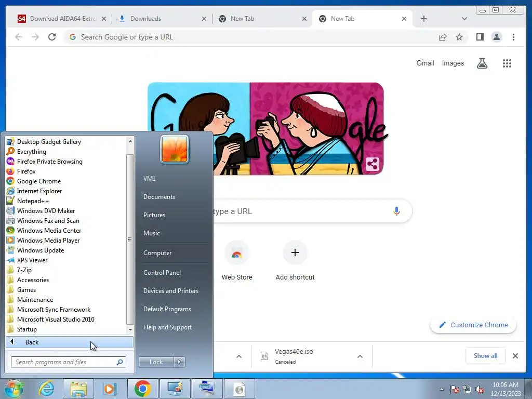This screenshot has height=399, width=532.
Task: Open Windows Media Player taskbar icon
Action: [x=109, y=389]
